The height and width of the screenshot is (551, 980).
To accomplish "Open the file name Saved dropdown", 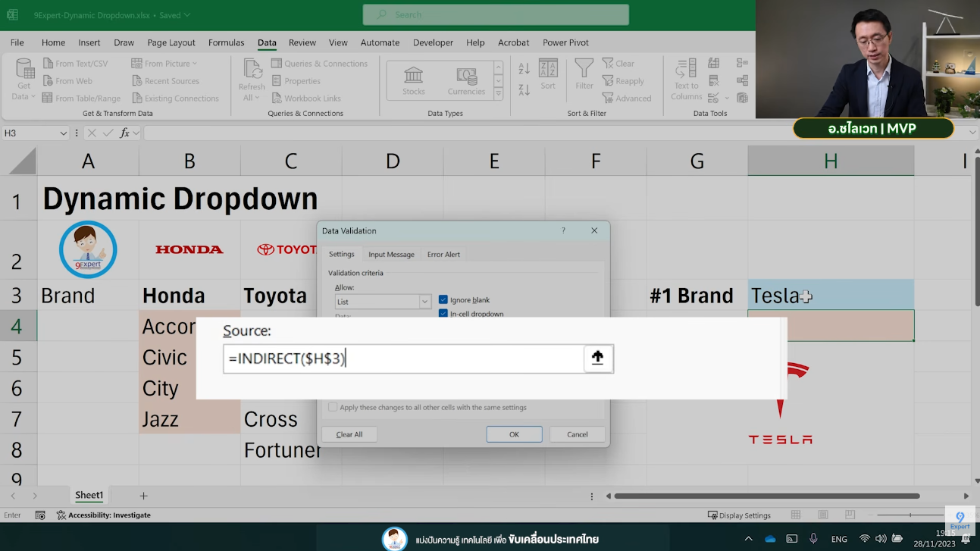I will point(176,15).
